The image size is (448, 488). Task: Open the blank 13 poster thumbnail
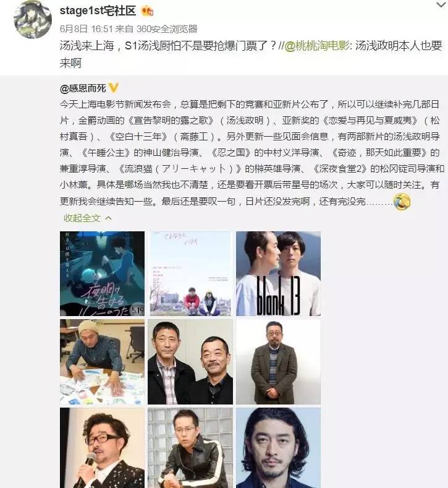tap(278, 273)
